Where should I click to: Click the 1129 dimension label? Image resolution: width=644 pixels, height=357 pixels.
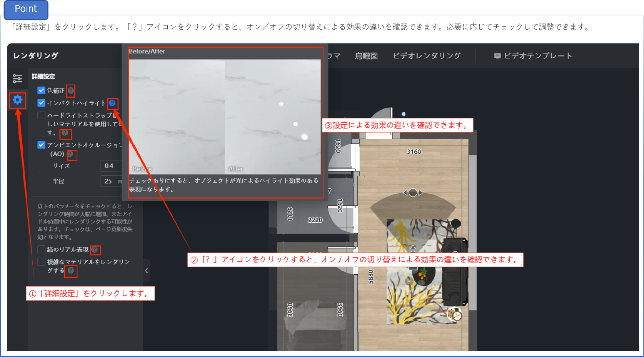(x=290, y=214)
